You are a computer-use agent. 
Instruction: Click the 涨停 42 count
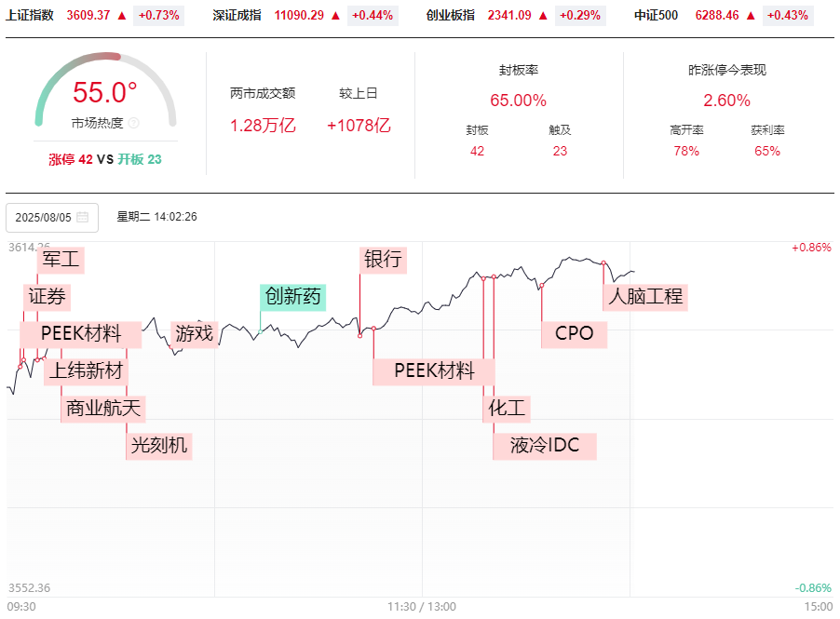click(x=71, y=159)
